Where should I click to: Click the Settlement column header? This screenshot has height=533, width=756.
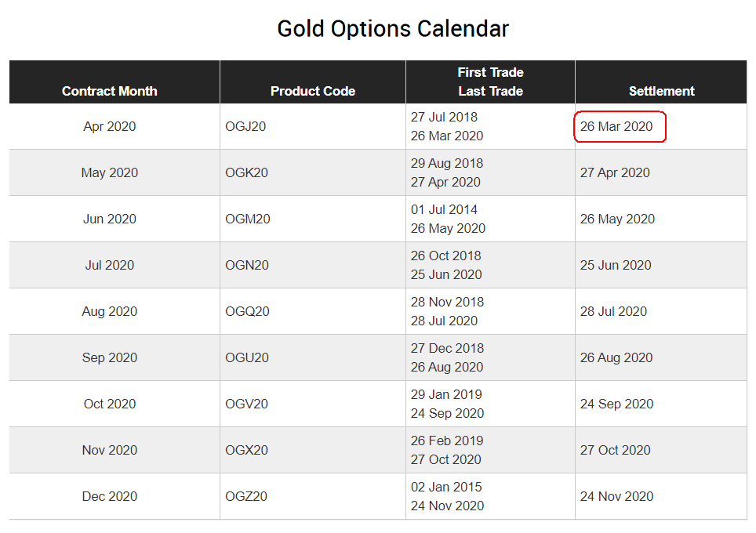click(x=661, y=91)
